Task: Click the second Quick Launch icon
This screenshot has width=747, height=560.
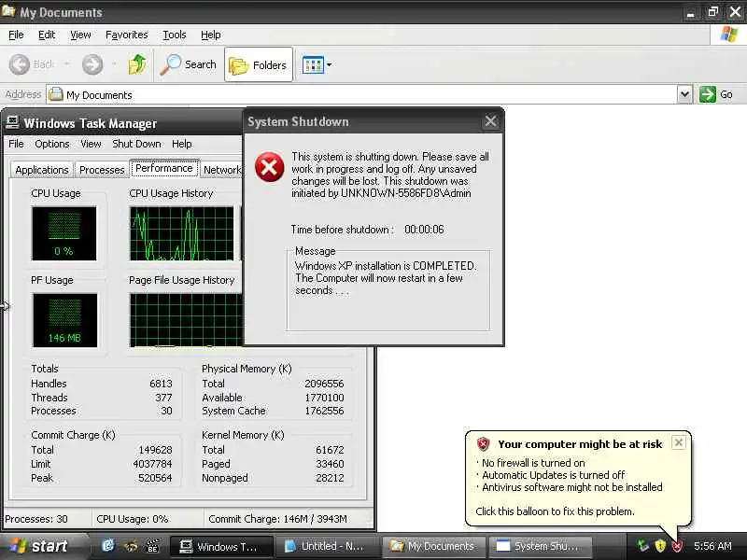Action: tap(130, 546)
